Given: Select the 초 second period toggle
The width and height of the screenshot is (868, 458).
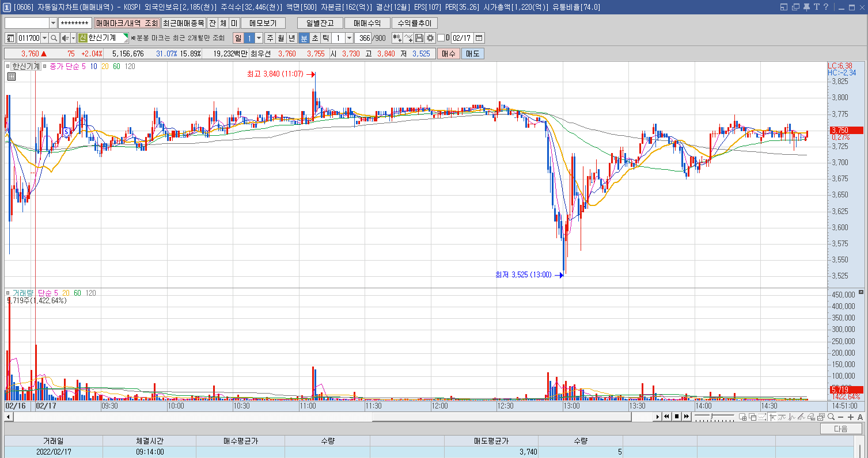Looking at the screenshot, I should click(x=314, y=38).
